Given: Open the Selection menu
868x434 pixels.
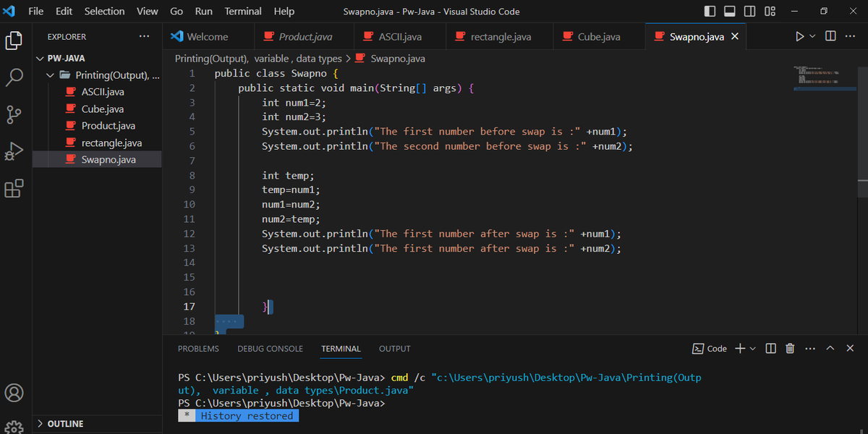Looking at the screenshot, I should [x=104, y=12].
